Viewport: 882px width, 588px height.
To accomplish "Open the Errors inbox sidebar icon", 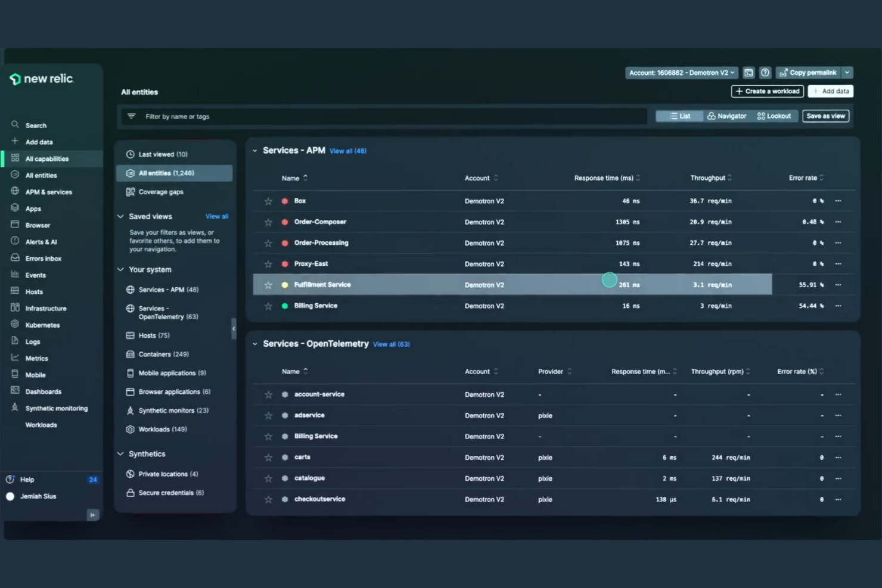I will [x=15, y=258].
